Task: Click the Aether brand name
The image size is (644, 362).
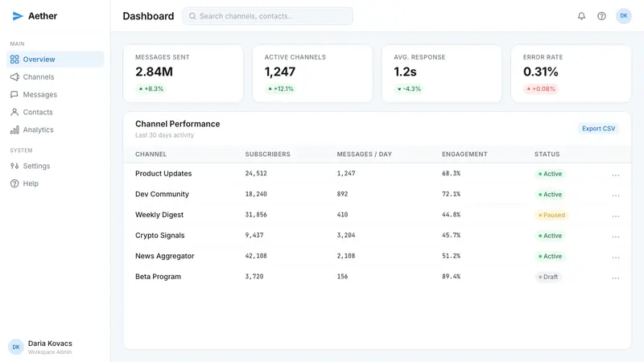Action: (43, 16)
